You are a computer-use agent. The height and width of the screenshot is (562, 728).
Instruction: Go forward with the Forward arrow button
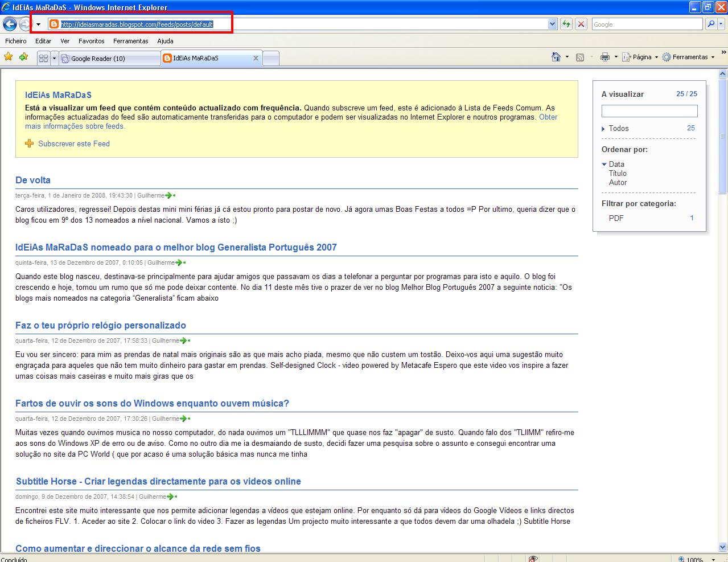point(26,24)
